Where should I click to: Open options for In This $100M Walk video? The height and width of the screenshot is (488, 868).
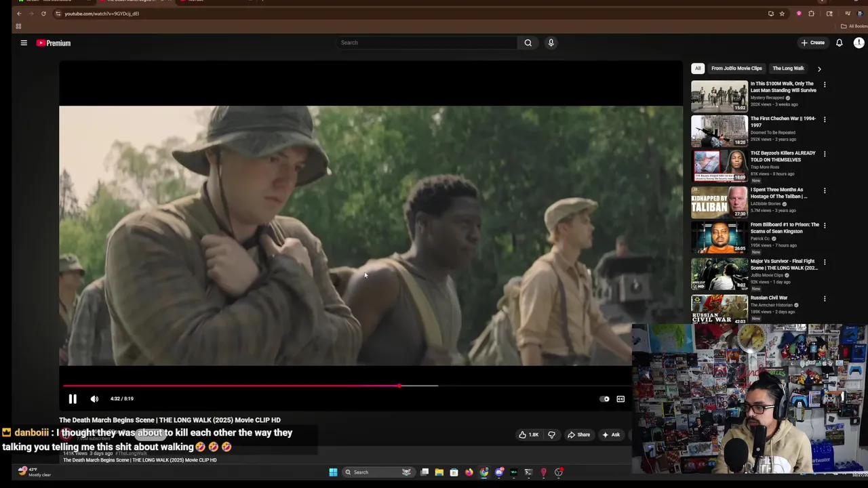[x=825, y=85]
